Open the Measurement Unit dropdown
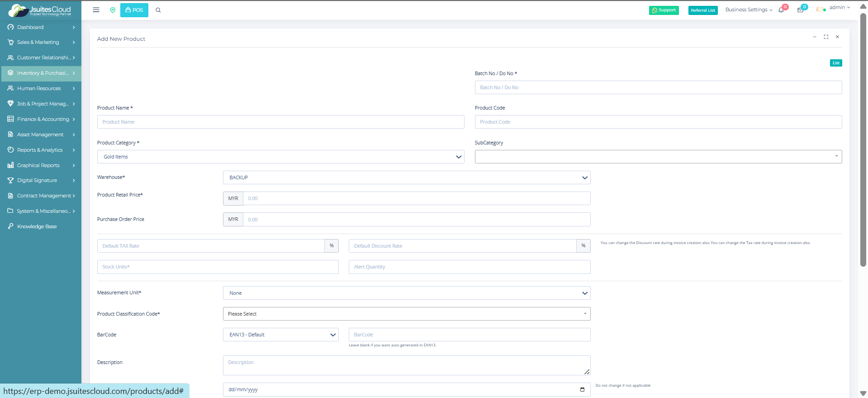868x398 pixels. (406, 293)
